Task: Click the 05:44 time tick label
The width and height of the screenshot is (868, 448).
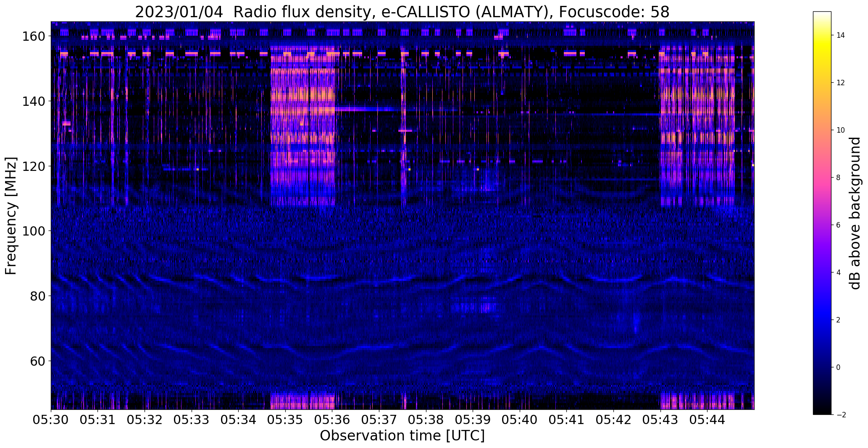Action: [x=708, y=420]
